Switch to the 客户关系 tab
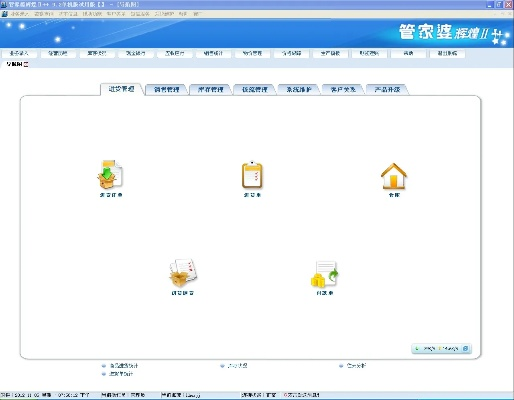 click(x=343, y=89)
